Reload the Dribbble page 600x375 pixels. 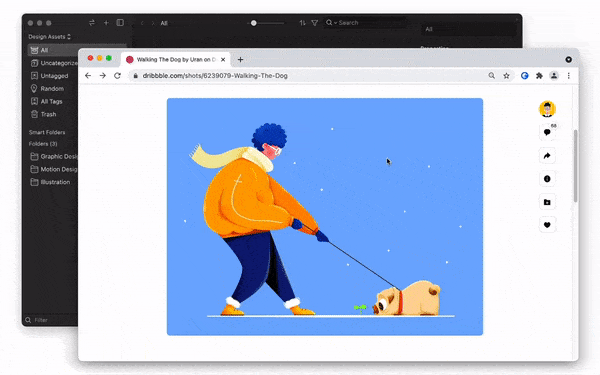click(117, 76)
